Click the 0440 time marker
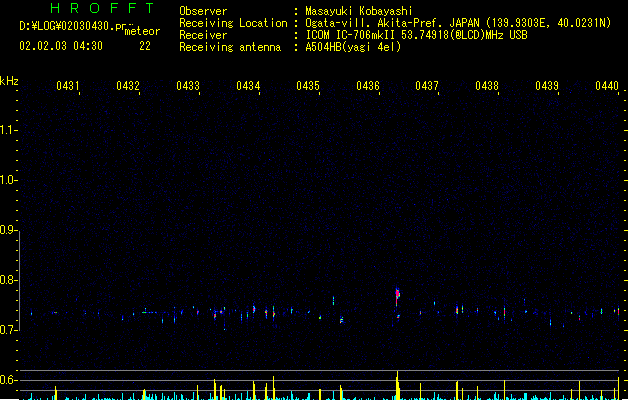This screenshot has width=629, height=400. [607, 86]
